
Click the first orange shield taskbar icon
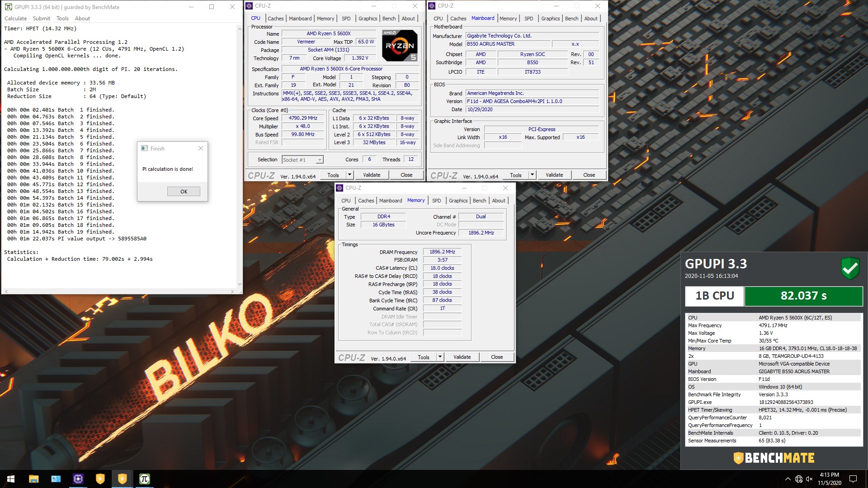(x=100, y=479)
